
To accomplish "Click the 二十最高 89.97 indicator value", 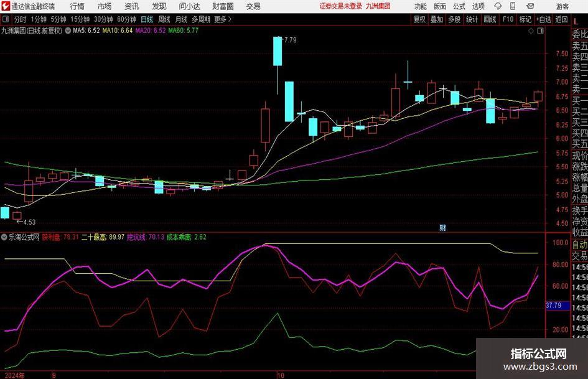I will 103,237.
